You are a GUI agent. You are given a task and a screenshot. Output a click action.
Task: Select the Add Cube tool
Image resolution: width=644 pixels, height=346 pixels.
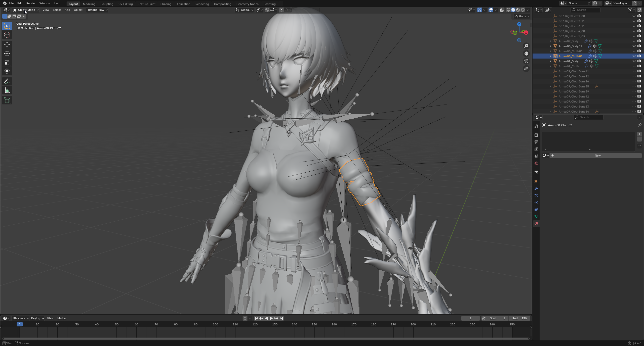[7, 100]
